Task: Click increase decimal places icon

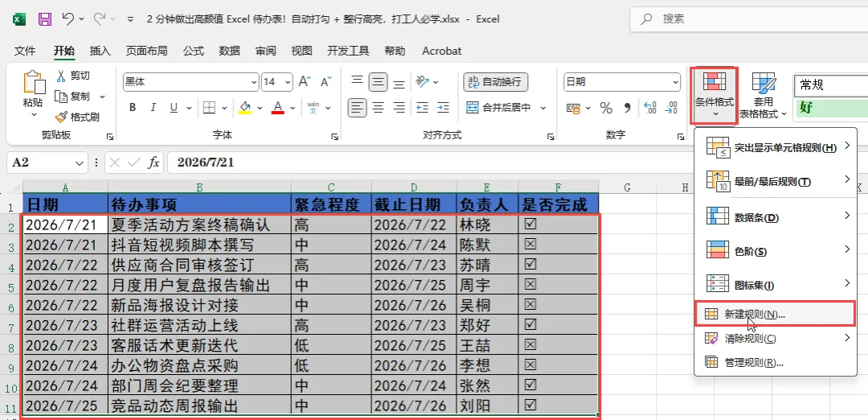Action: 650,108
